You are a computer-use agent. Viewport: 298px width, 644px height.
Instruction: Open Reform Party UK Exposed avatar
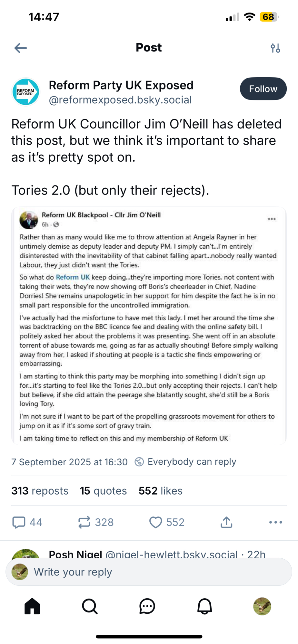26,92
